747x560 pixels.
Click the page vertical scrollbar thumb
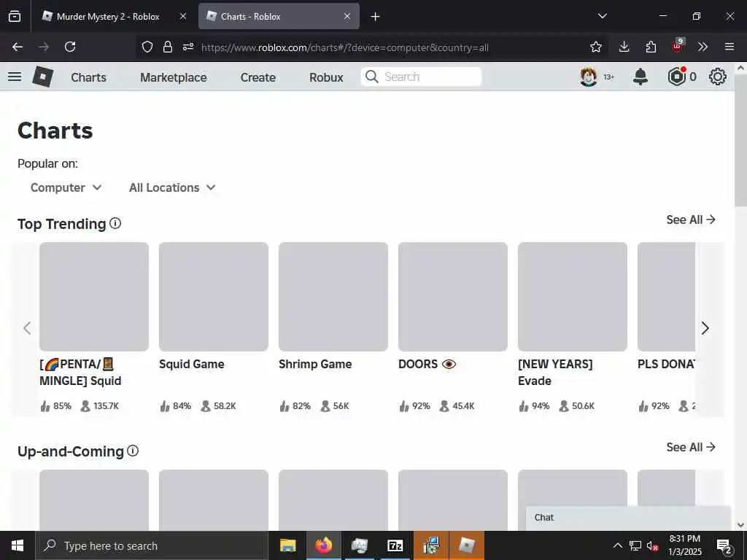[x=740, y=141]
